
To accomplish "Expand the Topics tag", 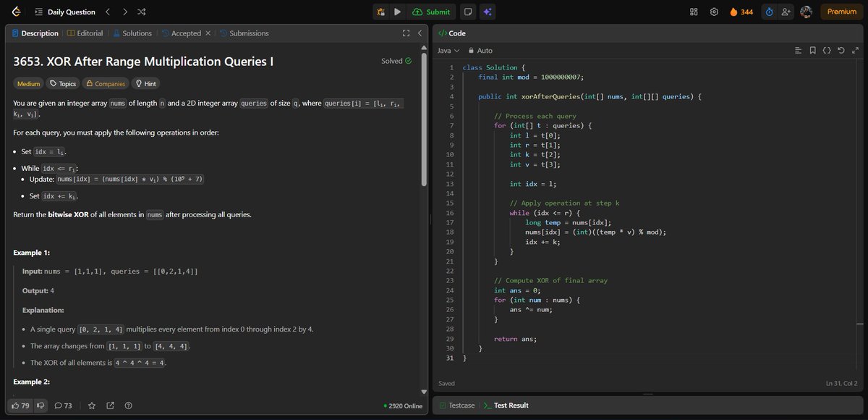I will (x=63, y=83).
